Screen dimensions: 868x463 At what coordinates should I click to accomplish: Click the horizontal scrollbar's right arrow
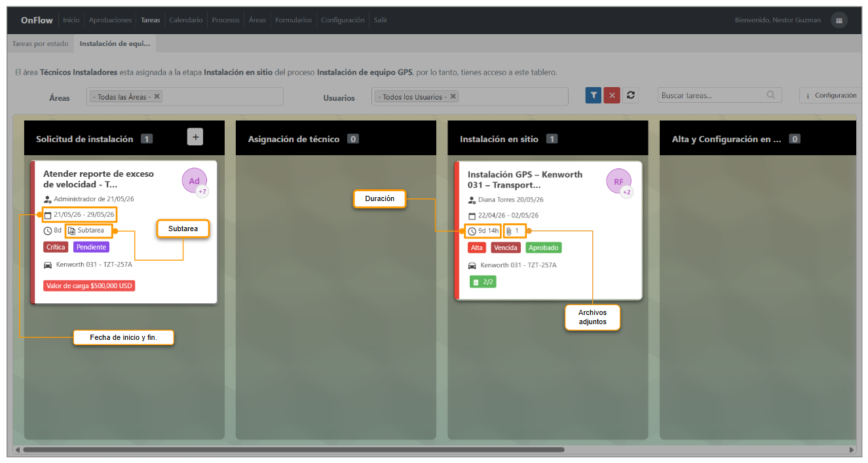(x=852, y=450)
